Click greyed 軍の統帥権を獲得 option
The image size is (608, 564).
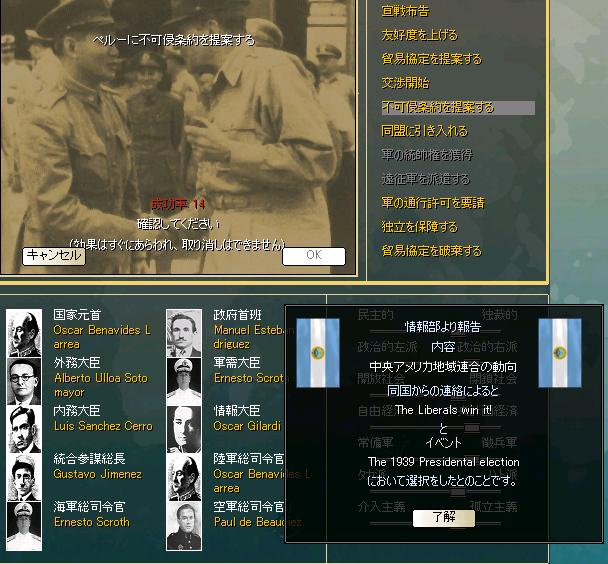(x=427, y=155)
